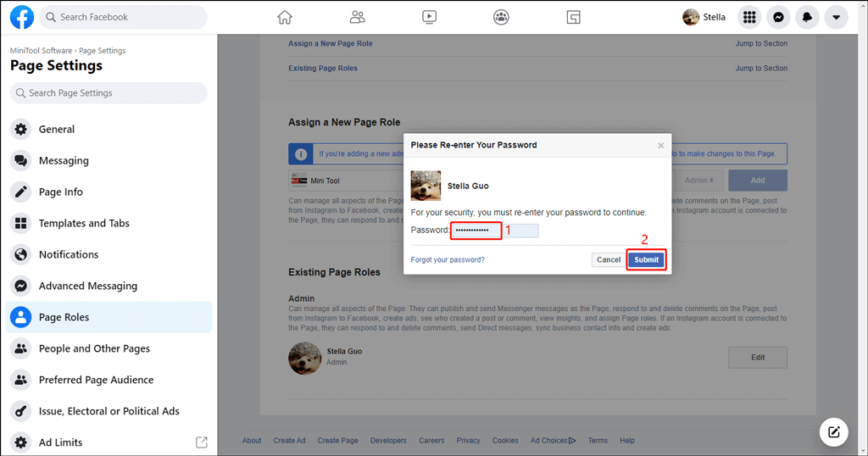Open the Groups icon in top bar
The image size is (868, 456).
tap(501, 17)
